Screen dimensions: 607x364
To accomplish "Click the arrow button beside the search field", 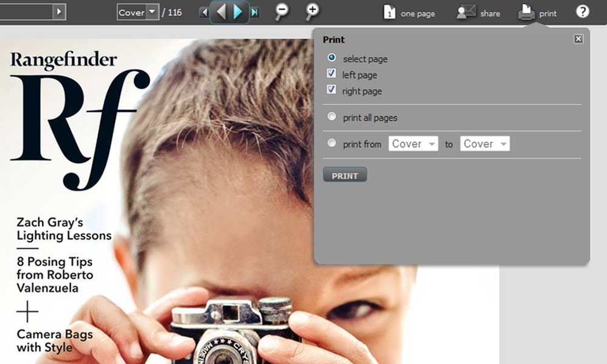I will 59,12.
